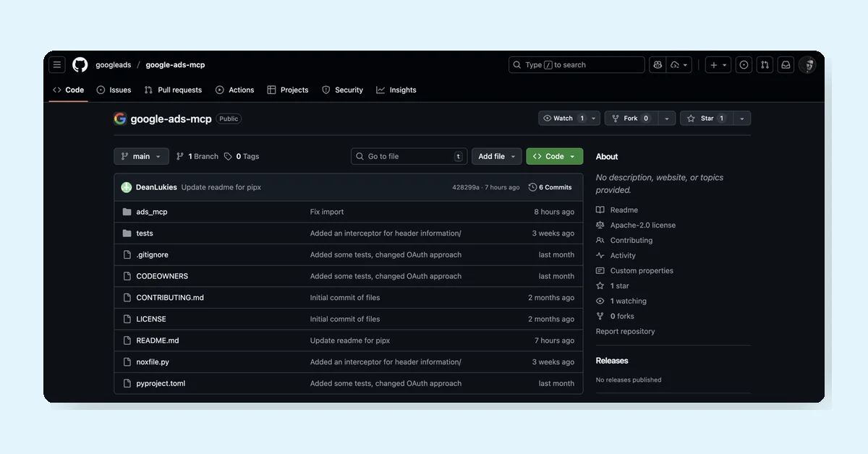Click the Fork button
This screenshot has height=454, width=868.
tap(632, 119)
